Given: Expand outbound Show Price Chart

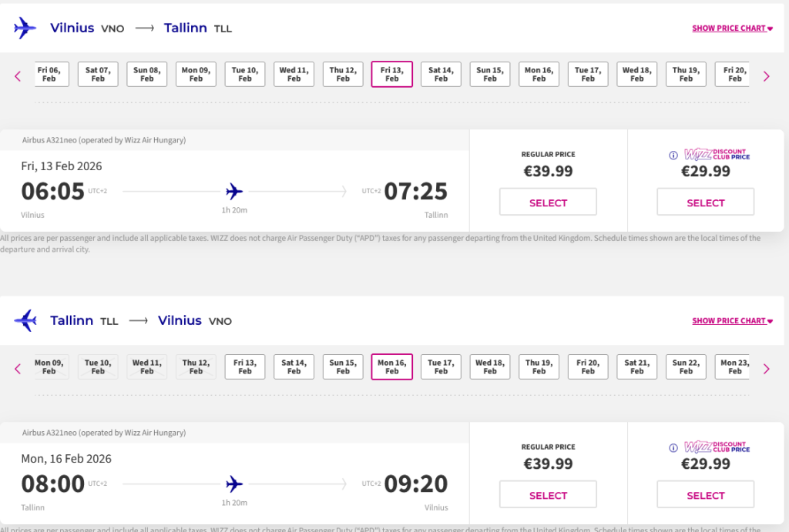Looking at the screenshot, I should [732, 28].
